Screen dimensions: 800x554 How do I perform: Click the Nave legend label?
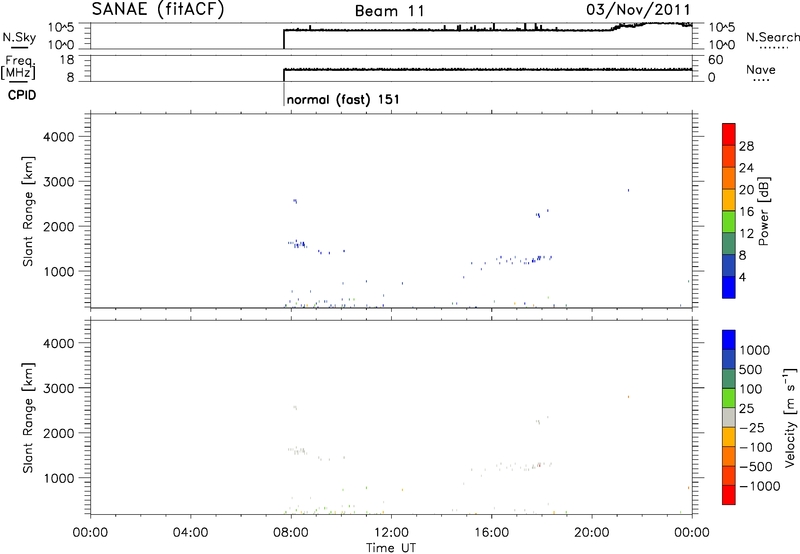[761, 69]
